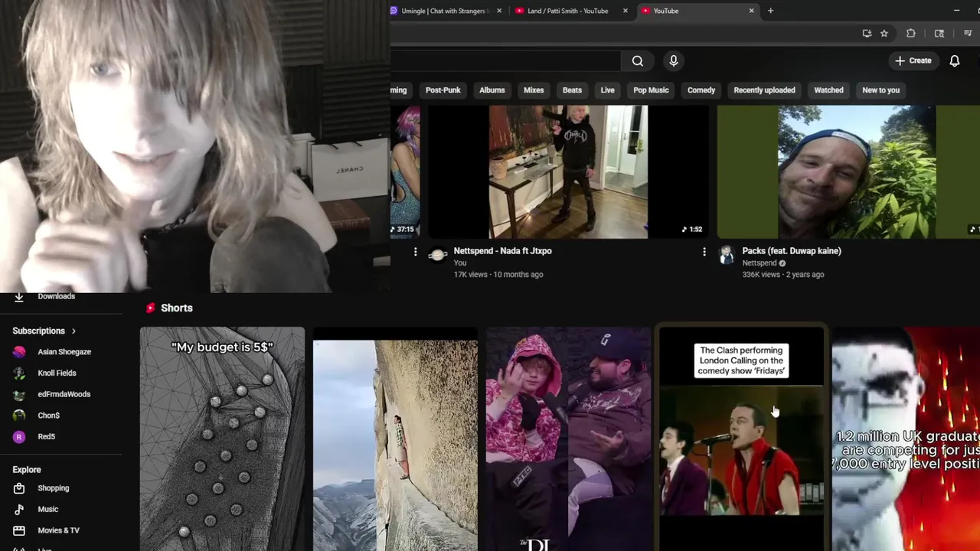
Task: Click the "17K views" text under Nada
Action: click(x=470, y=275)
